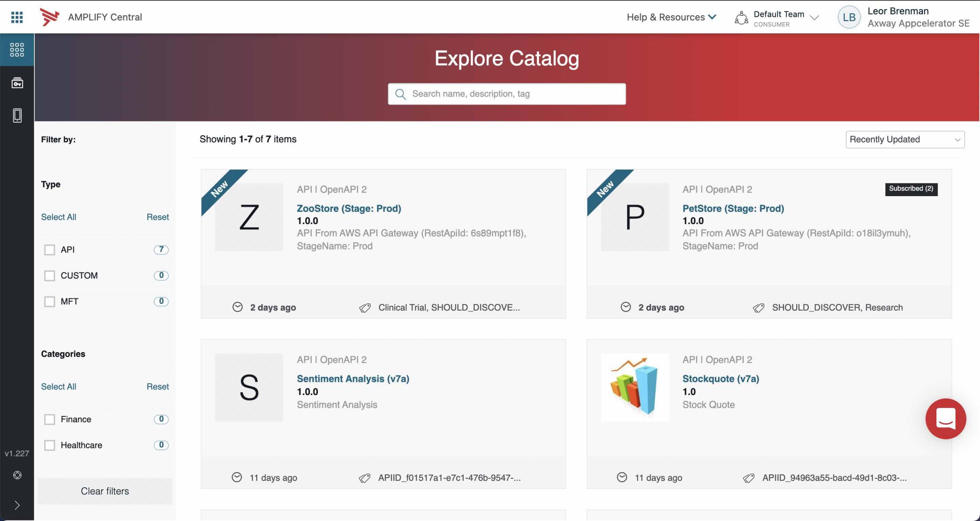
Task: Check the Finance category filter
Action: click(49, 419)
